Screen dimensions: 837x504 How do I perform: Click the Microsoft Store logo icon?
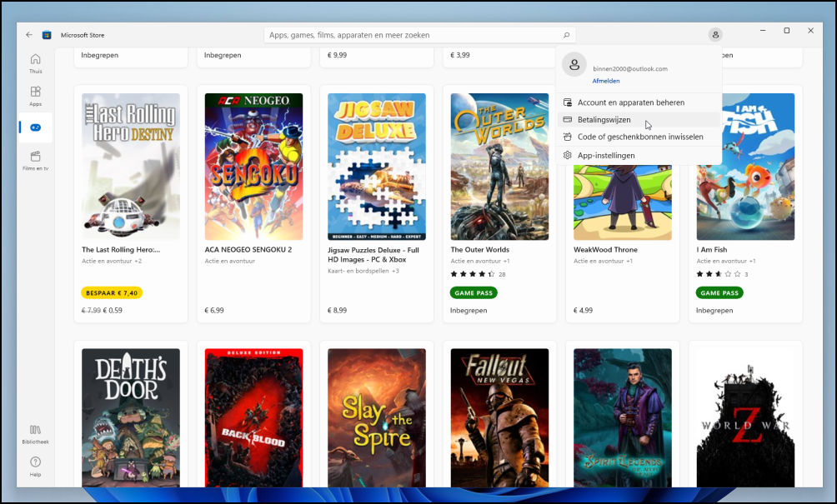[47, 35]
